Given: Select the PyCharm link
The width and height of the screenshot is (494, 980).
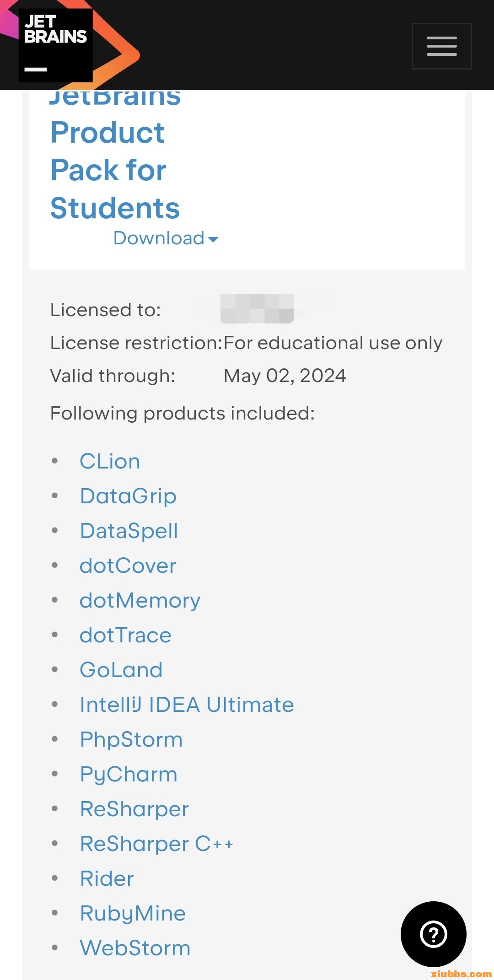Looking at the screenshot, I should click(x=129, y=774).
